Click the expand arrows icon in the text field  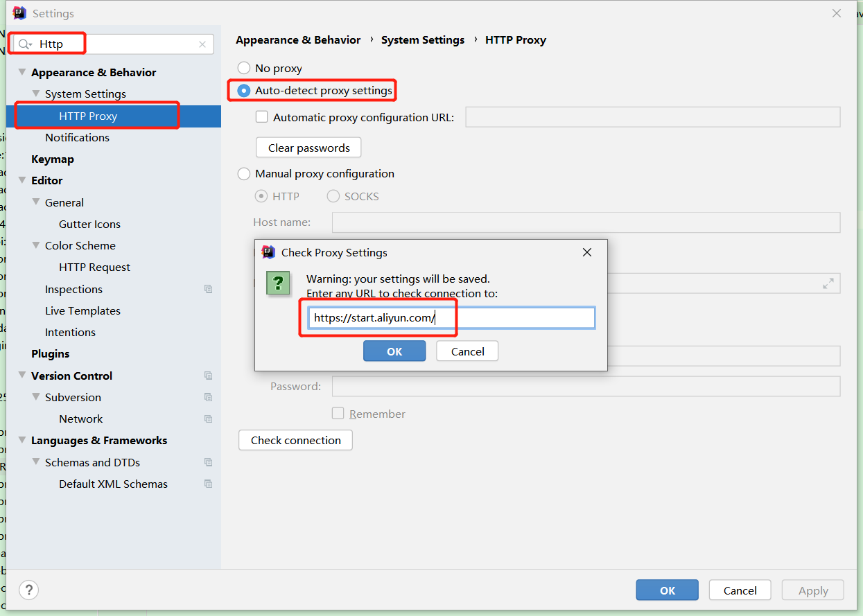[x=828, y=283]
